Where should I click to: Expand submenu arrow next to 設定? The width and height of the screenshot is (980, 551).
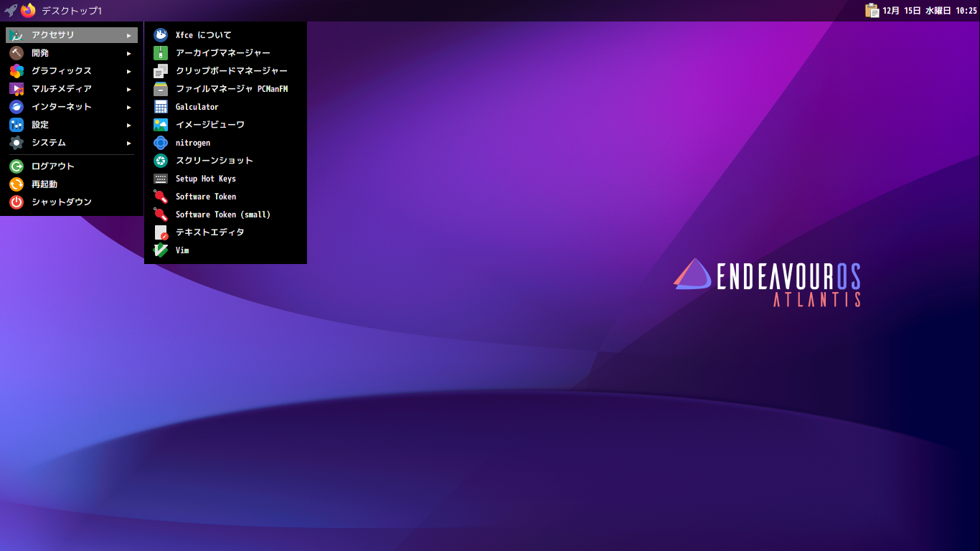click(x=129, y=125)
